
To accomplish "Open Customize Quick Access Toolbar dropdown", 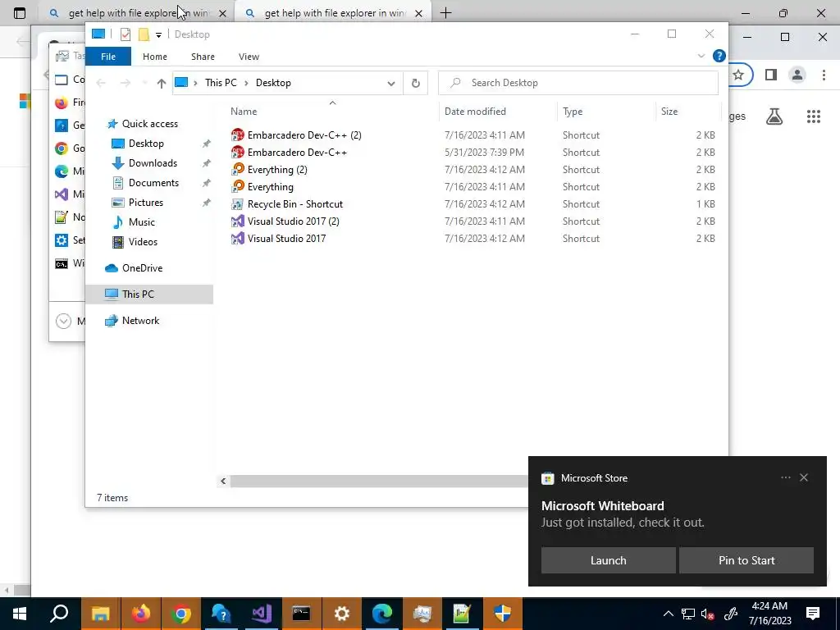I will pyautogui.click(x=158, y=34).
